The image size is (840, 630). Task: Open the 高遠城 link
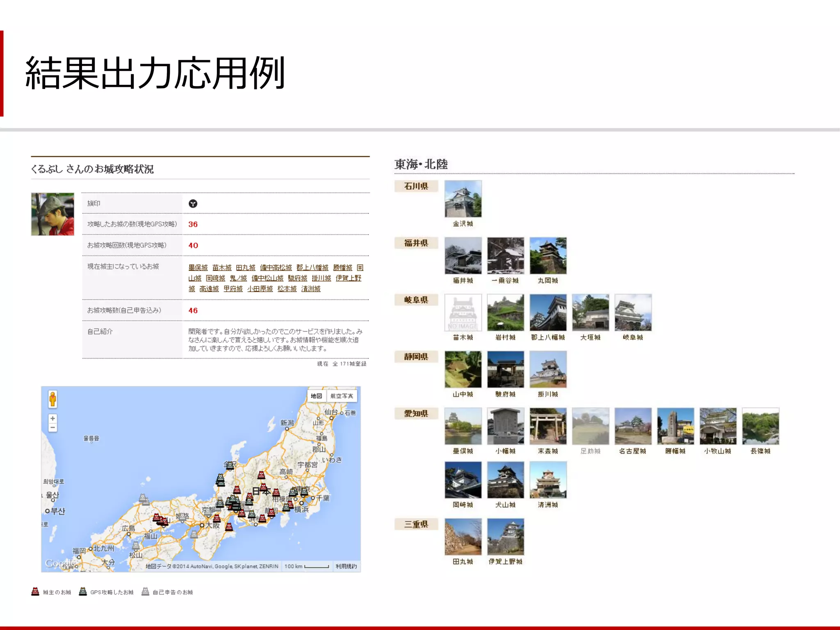(x=209, y=289)
